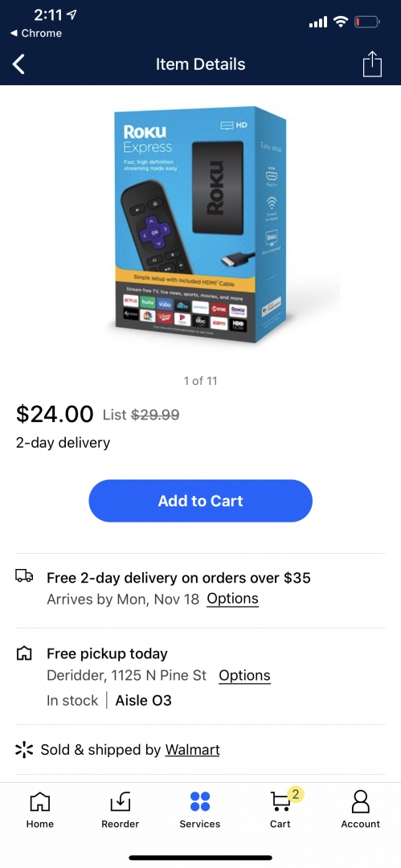Tap the back arrow in header
The image size is (401, 868).
click(x=18, y=64)
